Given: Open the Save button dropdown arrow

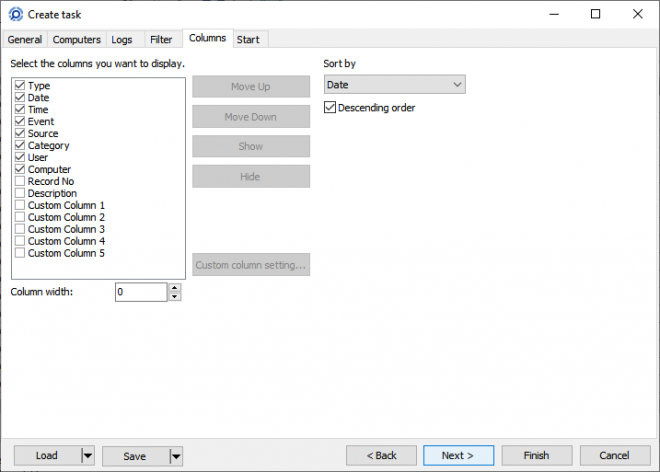Looking at the screenshot, I should 176,456.
